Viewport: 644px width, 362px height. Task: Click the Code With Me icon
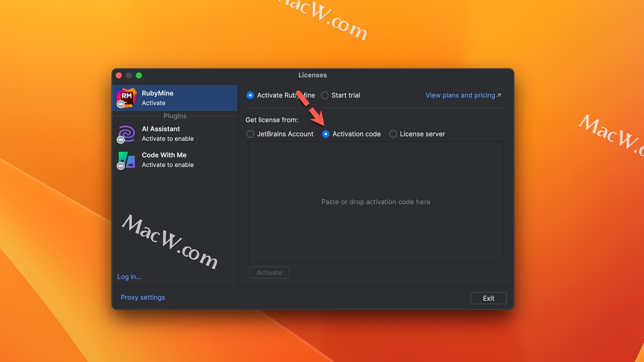pos(126,160)
